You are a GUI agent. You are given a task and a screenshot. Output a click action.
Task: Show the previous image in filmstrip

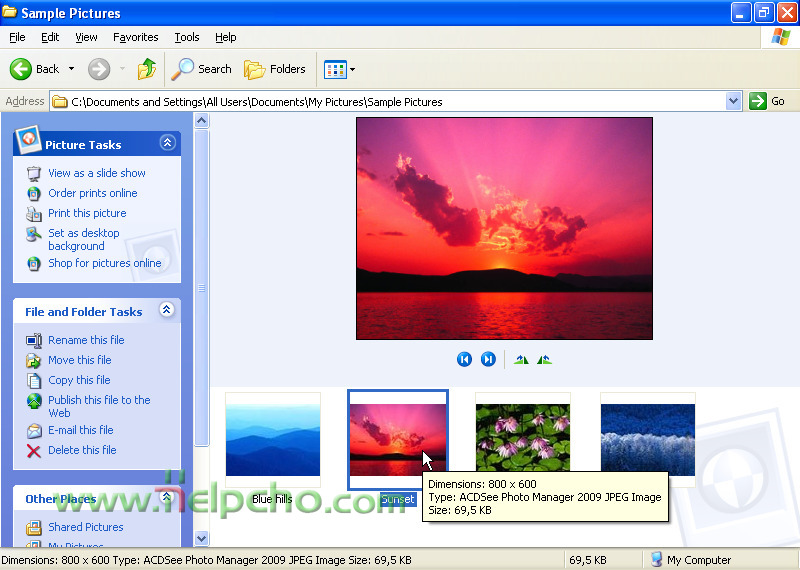[x=464, y=359]
